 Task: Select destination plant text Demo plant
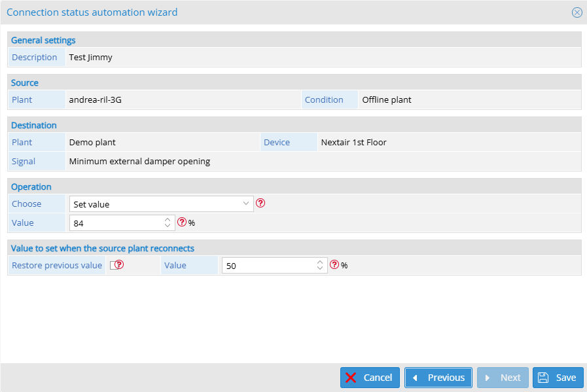click(92, 142)
